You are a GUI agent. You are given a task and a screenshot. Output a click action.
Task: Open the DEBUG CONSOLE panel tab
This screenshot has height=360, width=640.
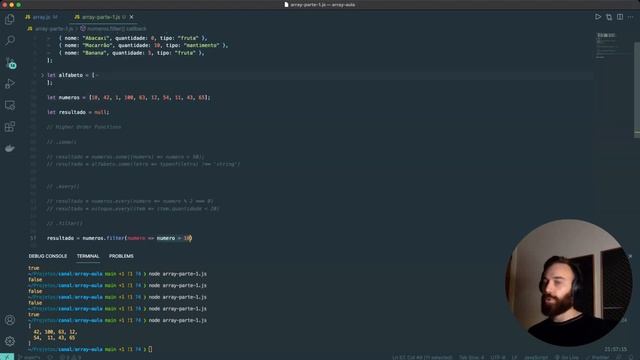point(48,256)
